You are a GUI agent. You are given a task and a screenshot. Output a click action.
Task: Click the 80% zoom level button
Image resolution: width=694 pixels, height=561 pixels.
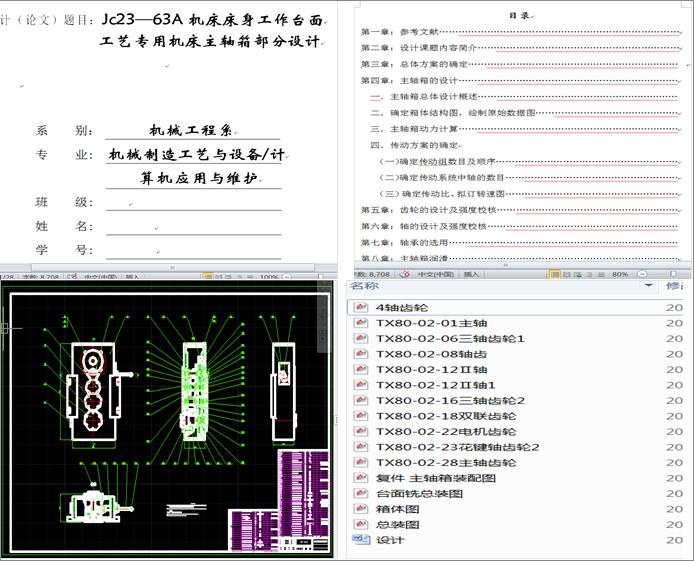click(620, 274)
